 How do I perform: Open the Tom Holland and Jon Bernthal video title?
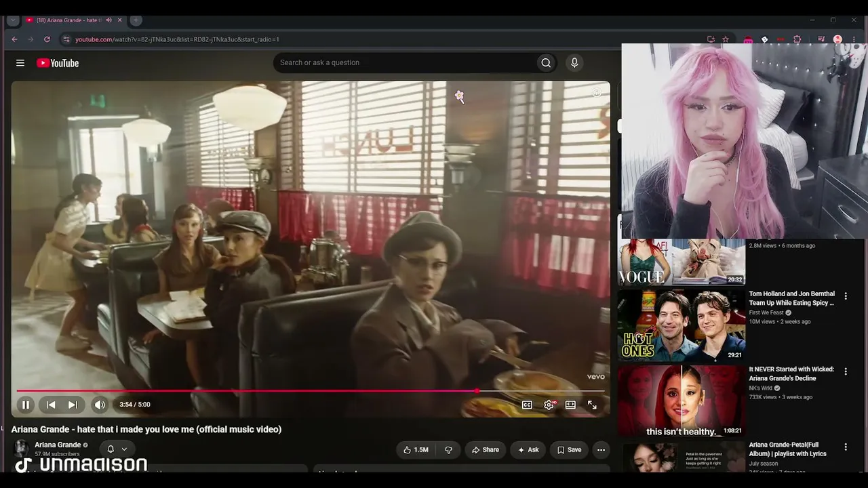pyautogui.click(x=791, y=298)
